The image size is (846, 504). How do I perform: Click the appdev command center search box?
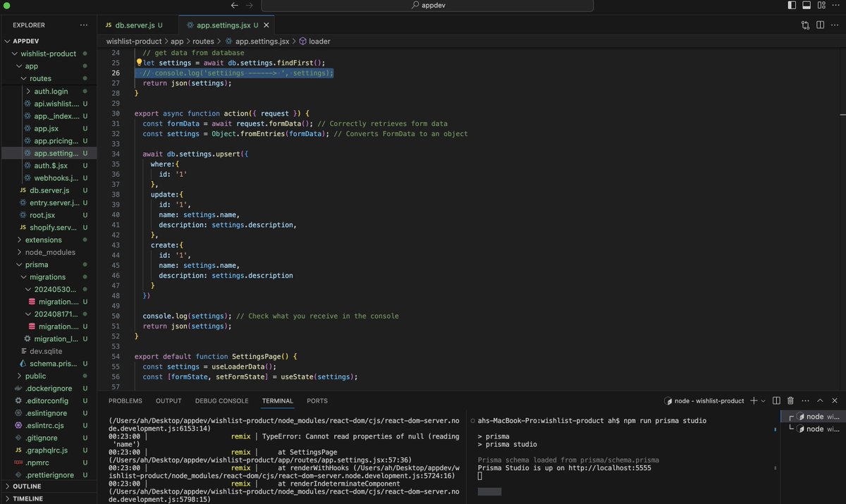click(x=427, y=6)
